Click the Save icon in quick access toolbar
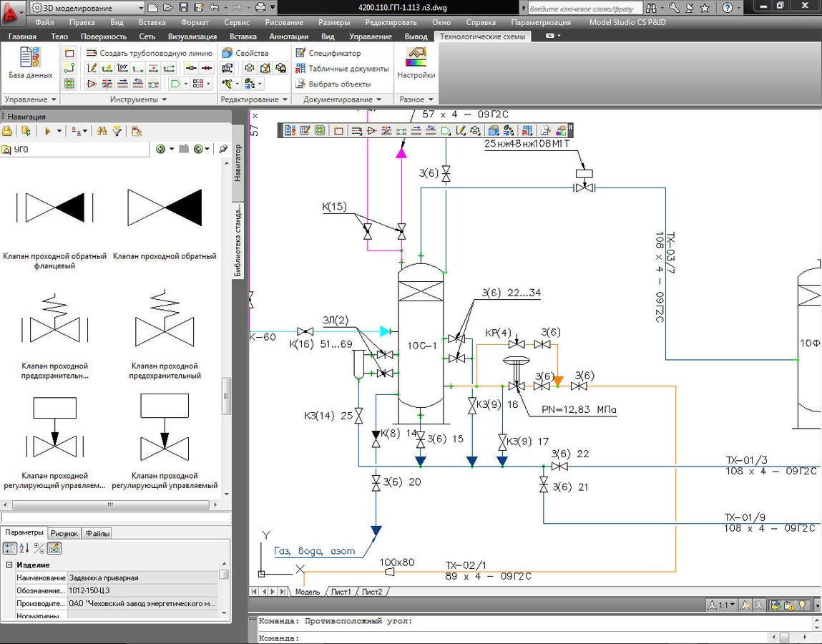 (183, 8)
